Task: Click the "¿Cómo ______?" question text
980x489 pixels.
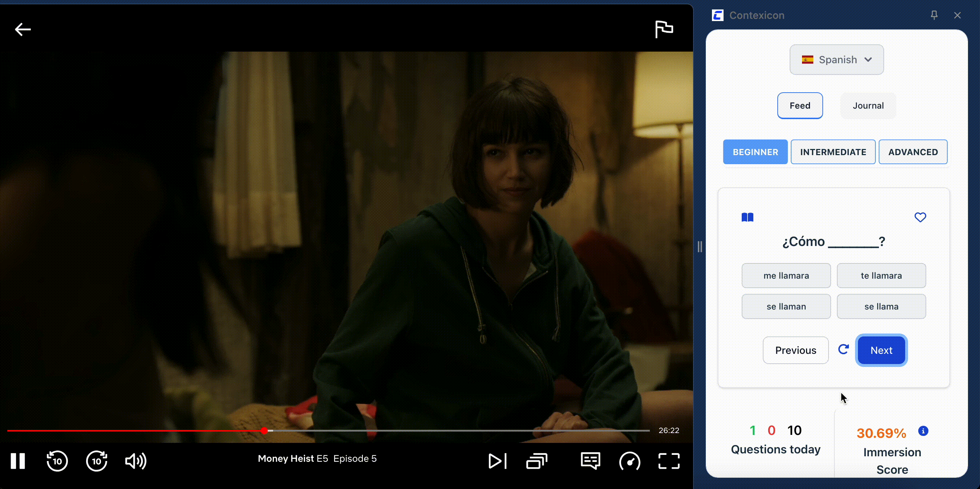Action: [x=834, y=242]
